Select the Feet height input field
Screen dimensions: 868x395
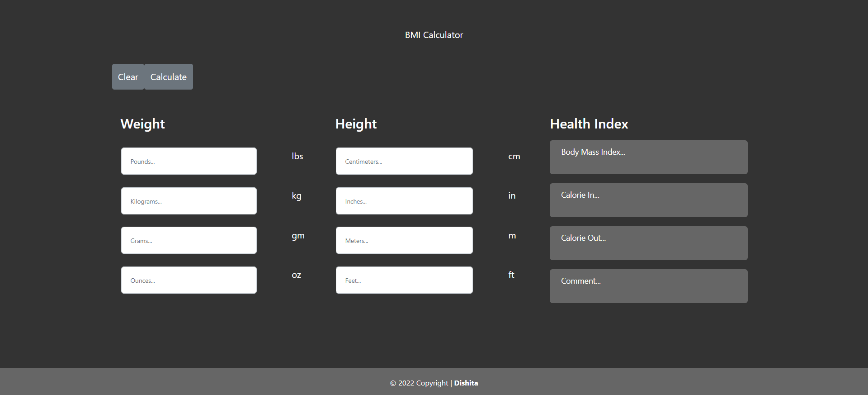tap(404, 280)
